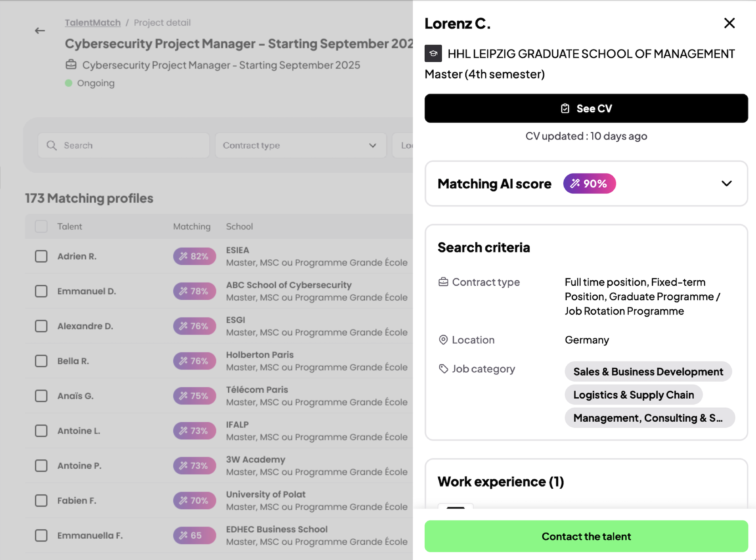
Task: Toggle the select-all checkbox in table header
Action: pos(41,226)
